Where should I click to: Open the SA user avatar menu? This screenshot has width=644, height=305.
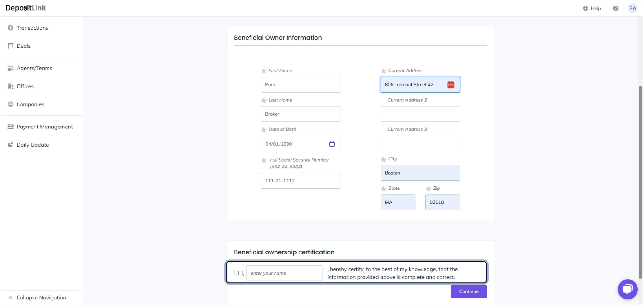point(633,8)
